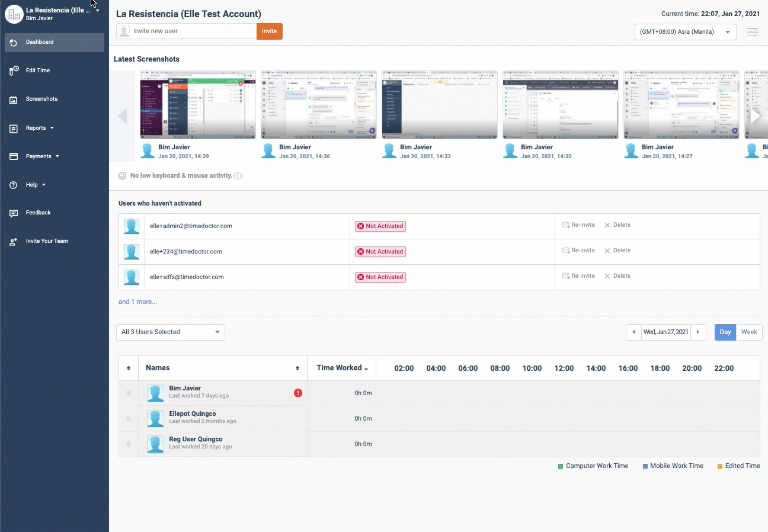
Task: Click status dot for Ellepot Quingco row
Action: (129, 419)
